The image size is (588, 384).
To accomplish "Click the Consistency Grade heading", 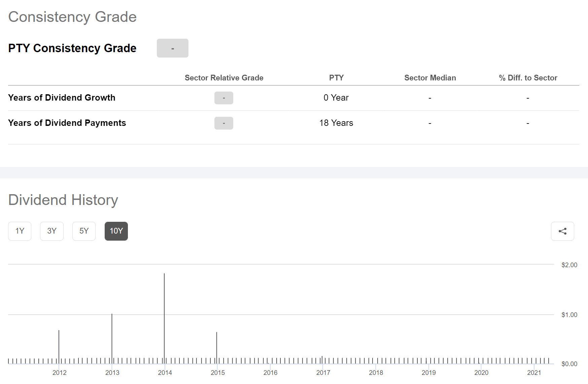I will coord(72,17).
